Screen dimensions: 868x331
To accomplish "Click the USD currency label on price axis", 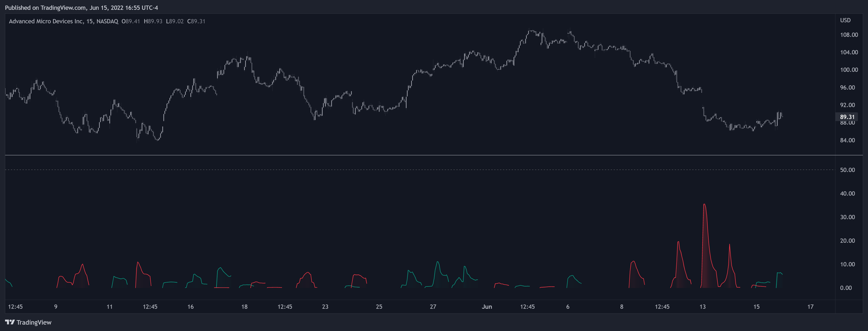I will [845, 20].
